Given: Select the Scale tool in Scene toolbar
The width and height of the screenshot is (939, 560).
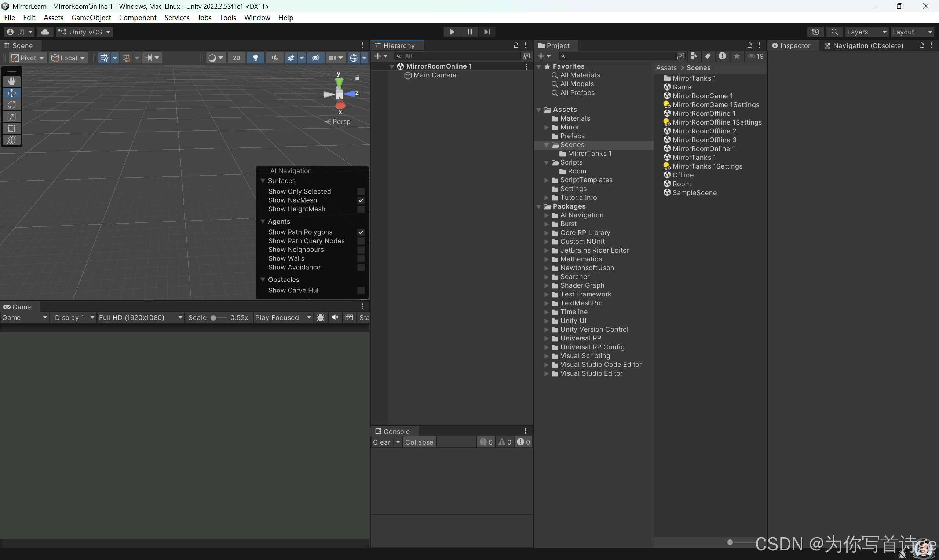Looking at the screenshot, I should click(12, 116).
